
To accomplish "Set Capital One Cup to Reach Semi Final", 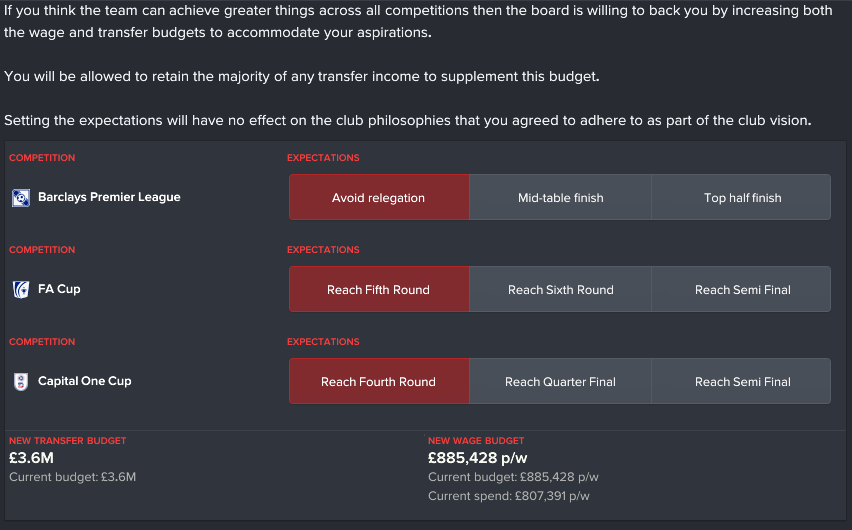I will [x=742, y=382].
